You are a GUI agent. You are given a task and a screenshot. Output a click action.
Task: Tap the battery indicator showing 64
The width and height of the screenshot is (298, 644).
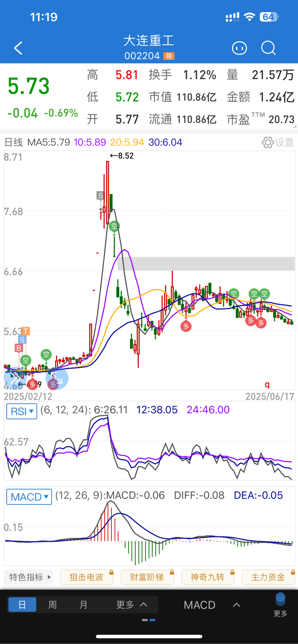point(269,17)
